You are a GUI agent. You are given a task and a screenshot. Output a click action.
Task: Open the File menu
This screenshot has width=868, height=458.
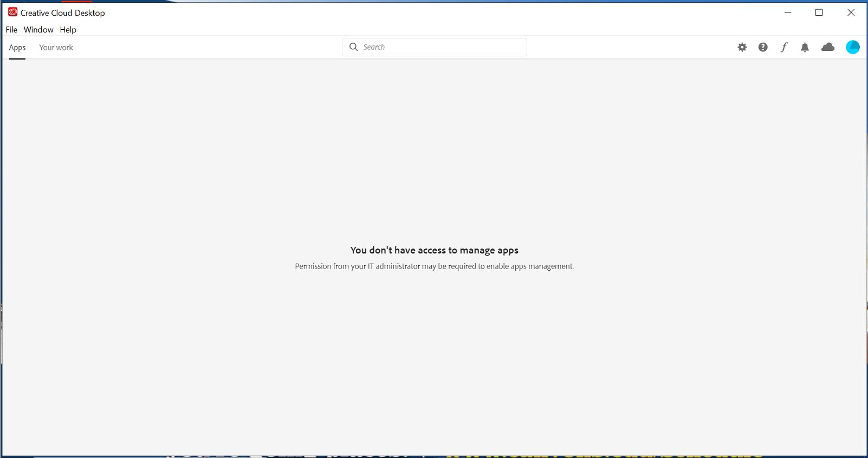(11, 30)
